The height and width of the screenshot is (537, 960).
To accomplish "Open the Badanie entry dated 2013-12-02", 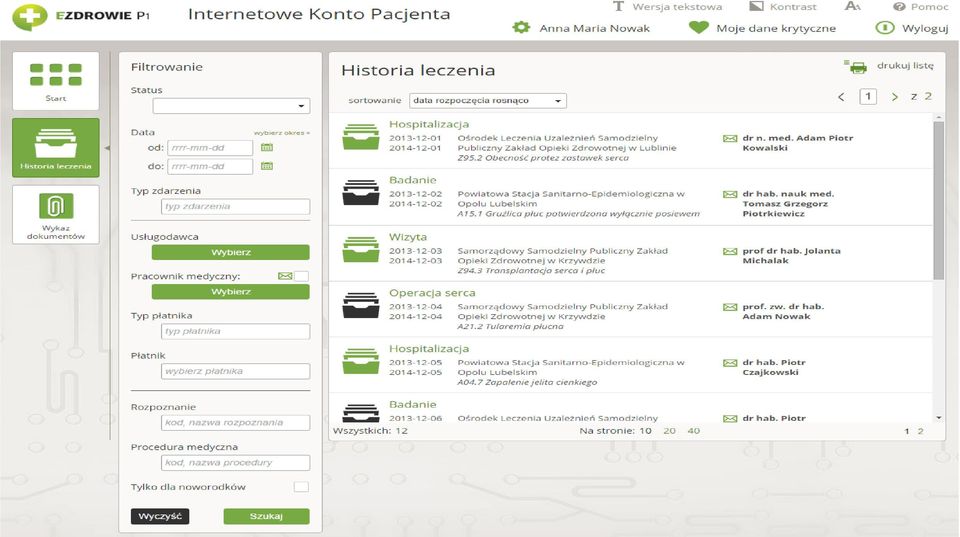I will (413, 180).
